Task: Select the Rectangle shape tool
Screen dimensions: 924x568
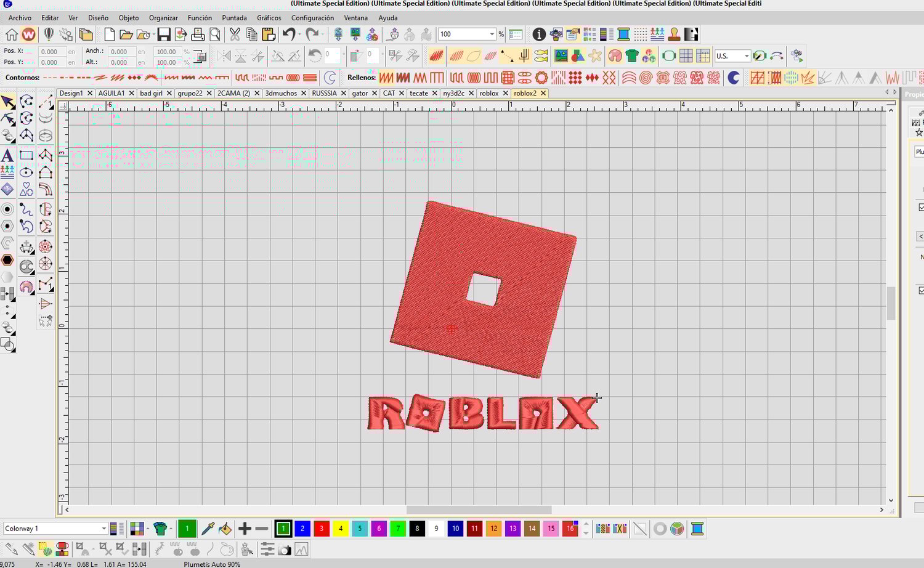Action: pyautogui.click(x=26, y=155)
